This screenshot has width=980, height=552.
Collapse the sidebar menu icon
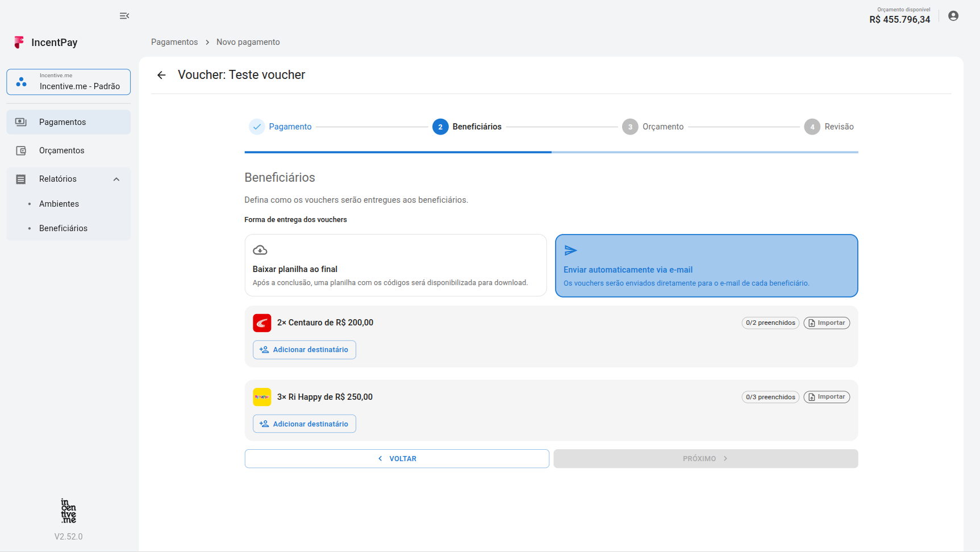pos(124,16)
